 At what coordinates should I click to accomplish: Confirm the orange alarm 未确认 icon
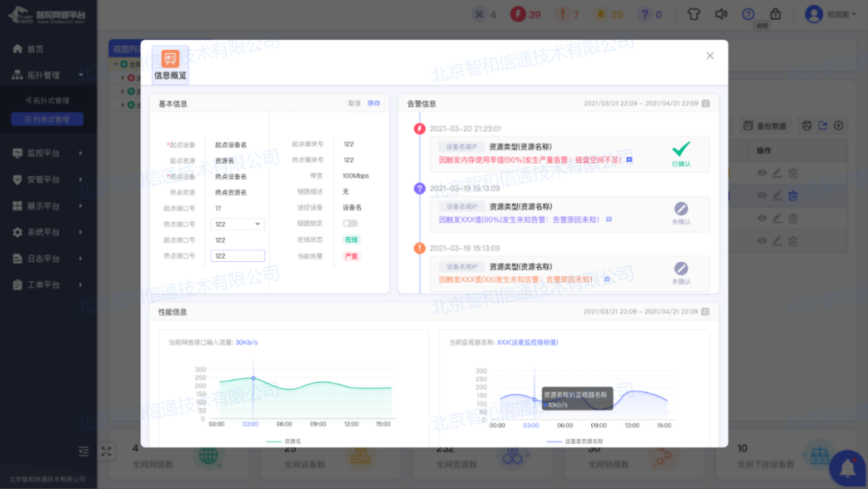(x=681, y=269)
